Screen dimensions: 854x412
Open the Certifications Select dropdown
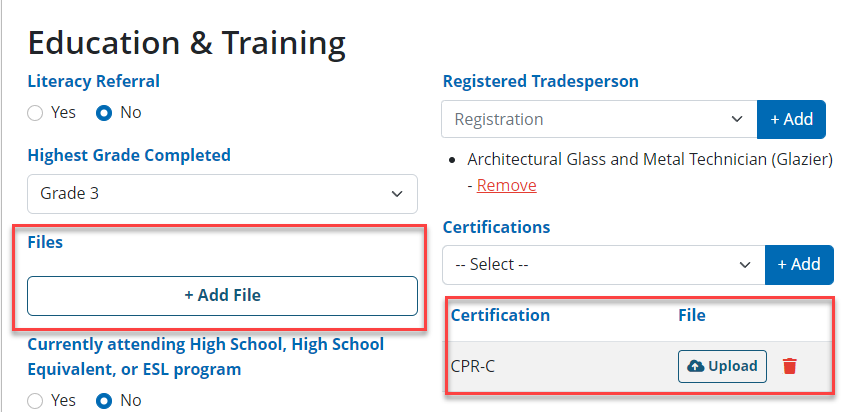click(603, 264)
